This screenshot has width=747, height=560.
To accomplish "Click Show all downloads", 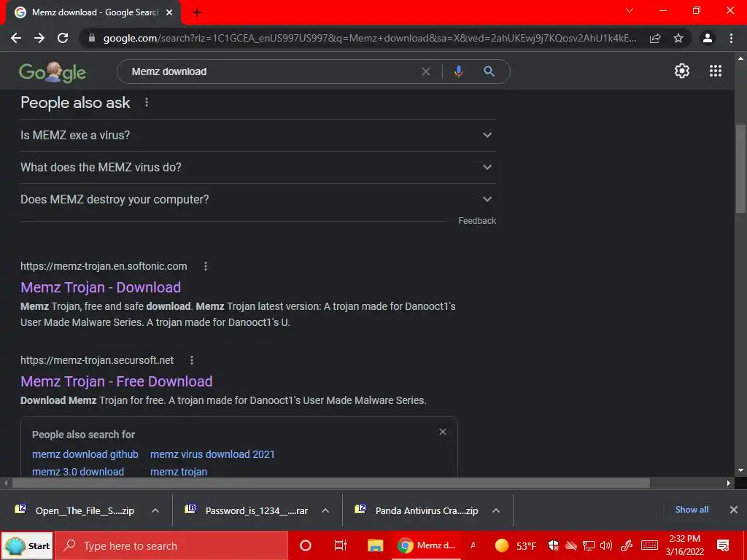I will click(692, 510).
